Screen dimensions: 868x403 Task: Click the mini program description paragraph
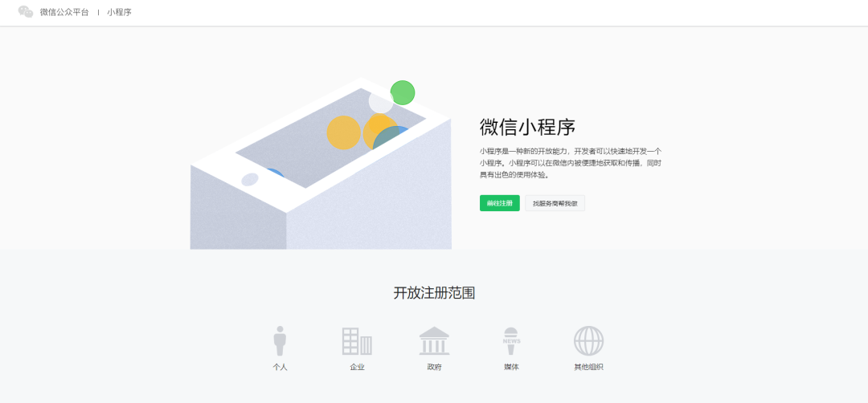click(x=571, y=163)
